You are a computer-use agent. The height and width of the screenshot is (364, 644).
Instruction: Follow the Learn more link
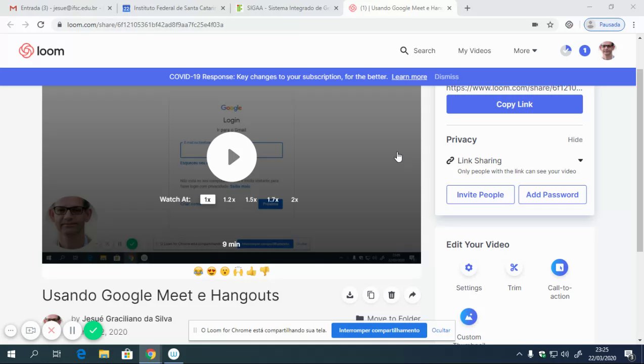pos(409,77)
